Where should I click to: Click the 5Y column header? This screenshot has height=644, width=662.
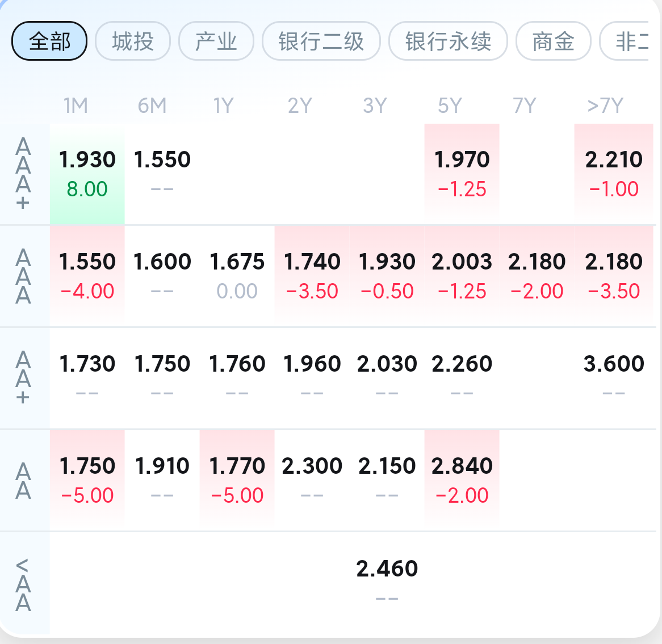(450, 106)
